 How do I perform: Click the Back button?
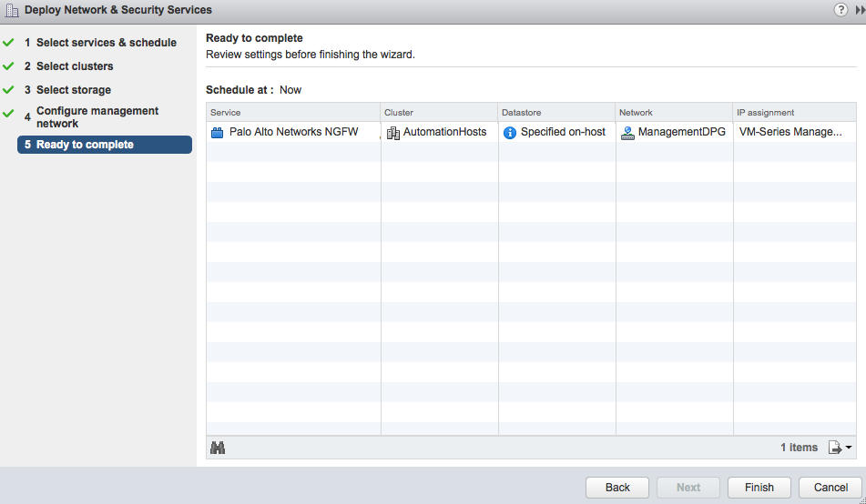point(616,488)
